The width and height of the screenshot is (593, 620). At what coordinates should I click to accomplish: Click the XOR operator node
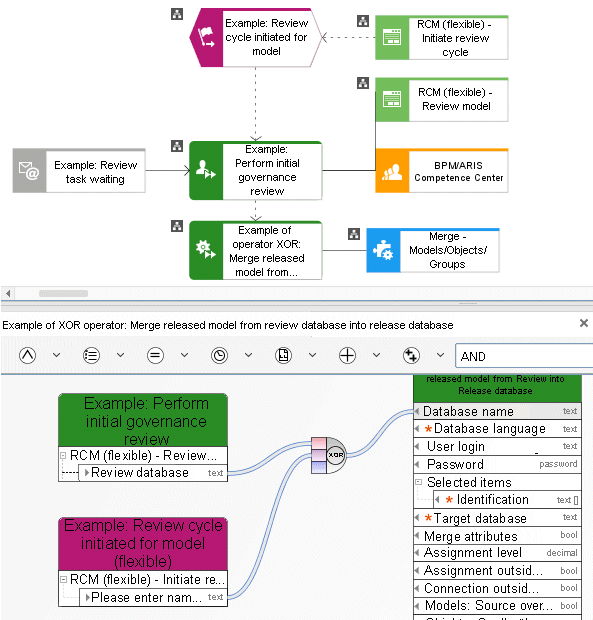[x=336, y=455]
